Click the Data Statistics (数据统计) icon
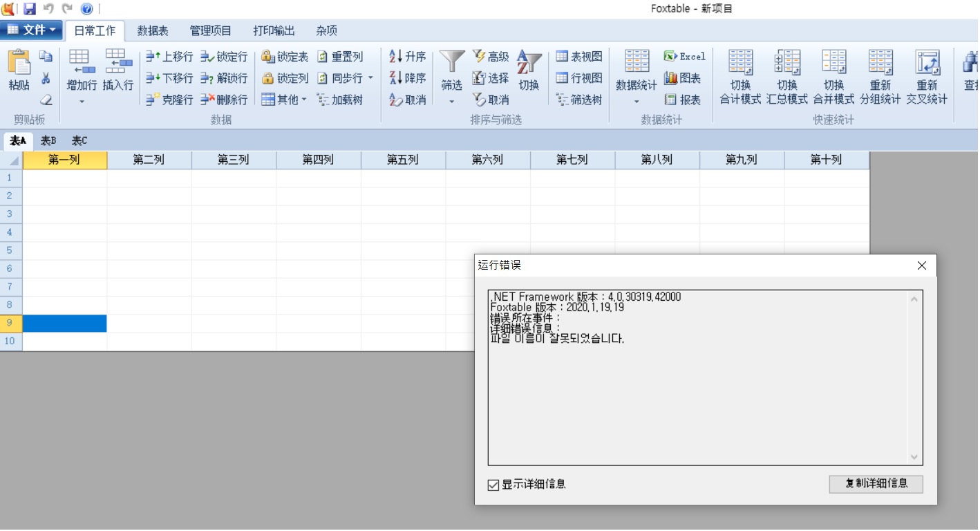Image resolution: width=980 pixels, height=531 pixels. point(637,62)
